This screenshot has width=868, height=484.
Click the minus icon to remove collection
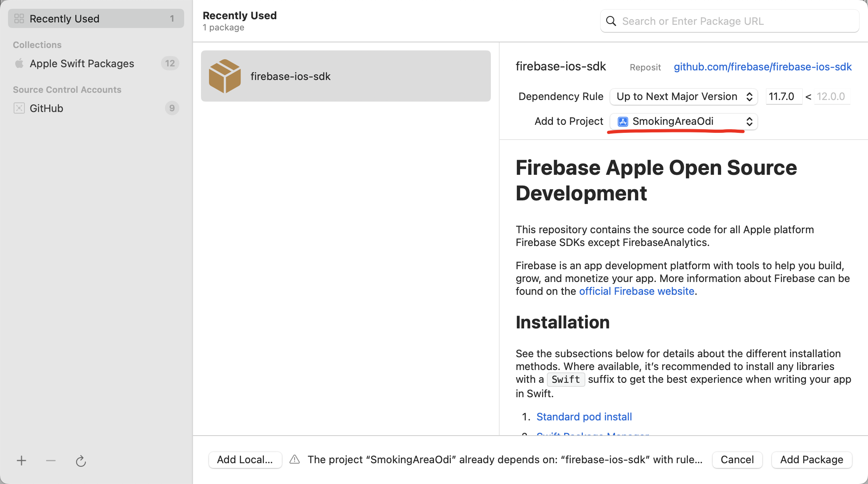point(51,461)
